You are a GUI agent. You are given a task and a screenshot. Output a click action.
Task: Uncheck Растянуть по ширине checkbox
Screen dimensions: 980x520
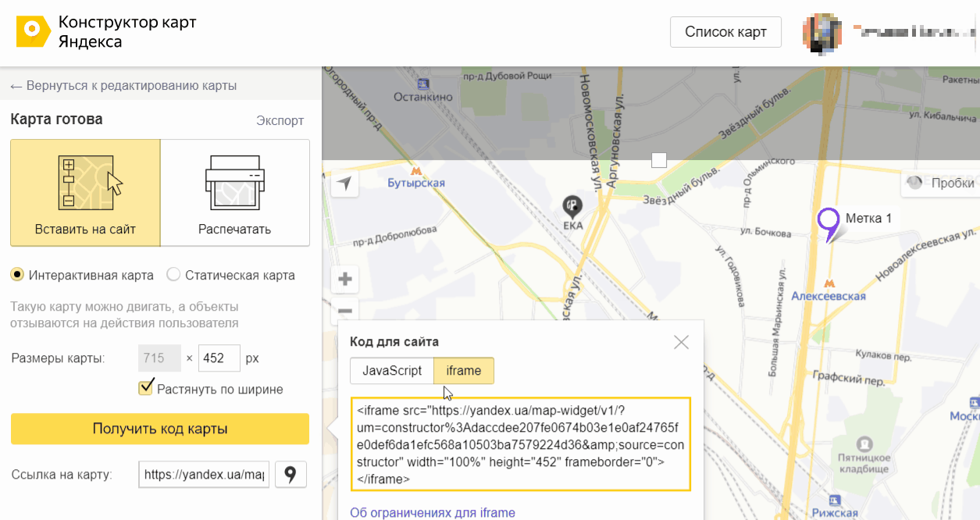click(x=145, y=388)
